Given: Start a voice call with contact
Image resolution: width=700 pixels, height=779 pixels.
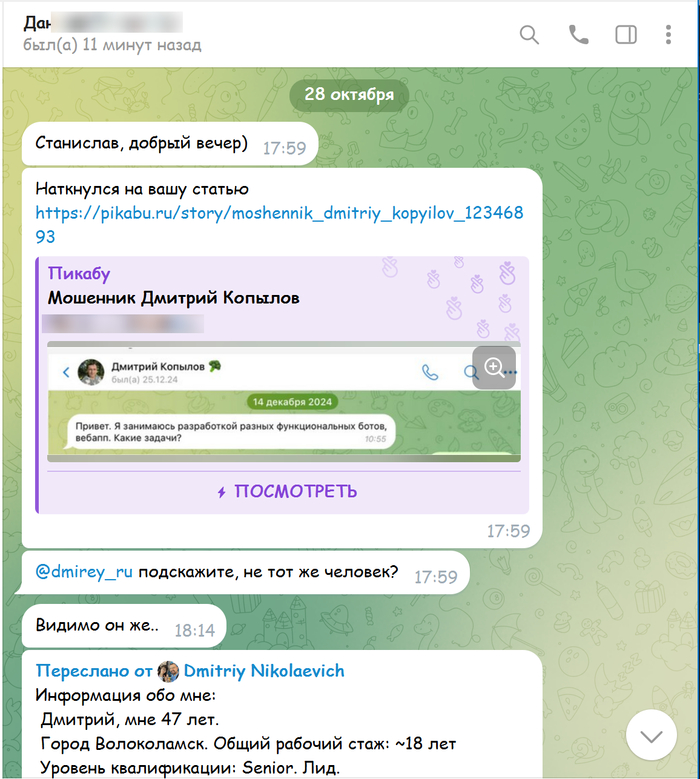Looking at the screenshot, I should point(578,35).
